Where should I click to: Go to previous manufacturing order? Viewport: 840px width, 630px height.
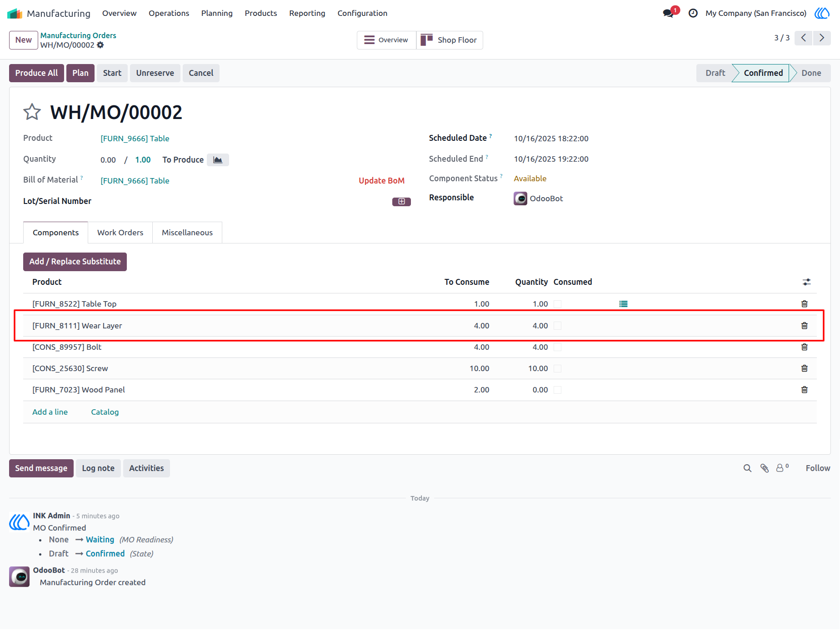(x=804, y=38)
